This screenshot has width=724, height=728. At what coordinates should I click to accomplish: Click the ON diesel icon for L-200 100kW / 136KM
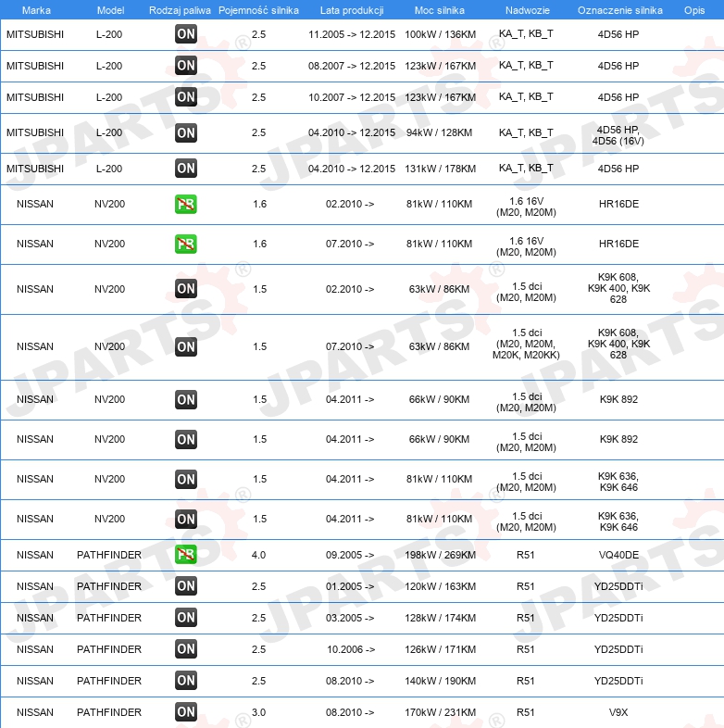pos(186,34)
